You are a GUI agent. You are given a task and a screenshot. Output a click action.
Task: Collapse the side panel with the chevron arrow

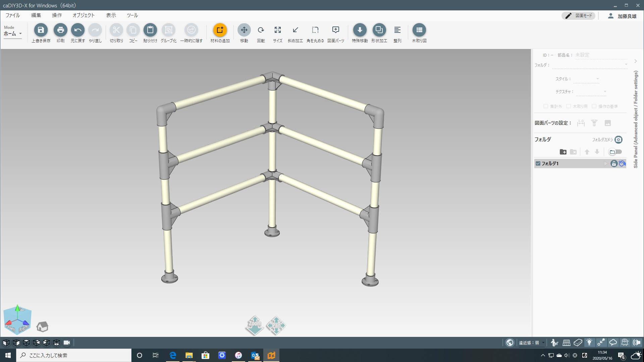(635, 61)
